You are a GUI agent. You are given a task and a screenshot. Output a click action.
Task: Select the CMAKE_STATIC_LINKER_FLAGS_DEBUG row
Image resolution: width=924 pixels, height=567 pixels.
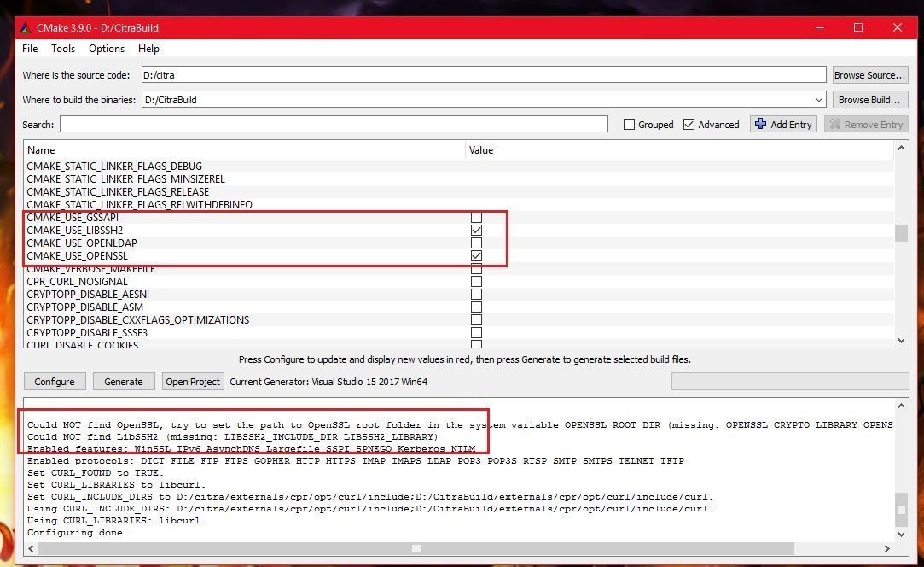coord(458,166)
